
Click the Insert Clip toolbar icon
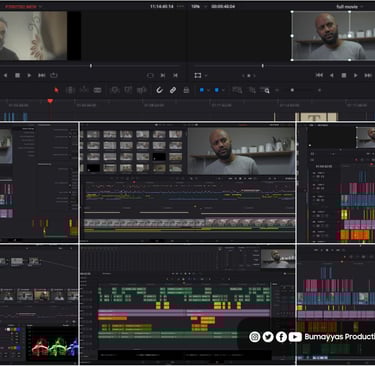pos(115,90)
